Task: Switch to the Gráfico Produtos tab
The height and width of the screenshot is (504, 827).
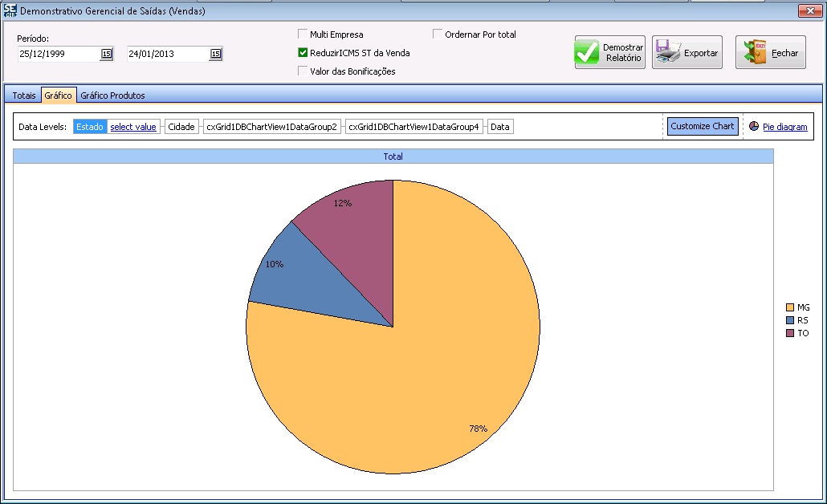Action: pyautogui.click(x=112, y=96)
